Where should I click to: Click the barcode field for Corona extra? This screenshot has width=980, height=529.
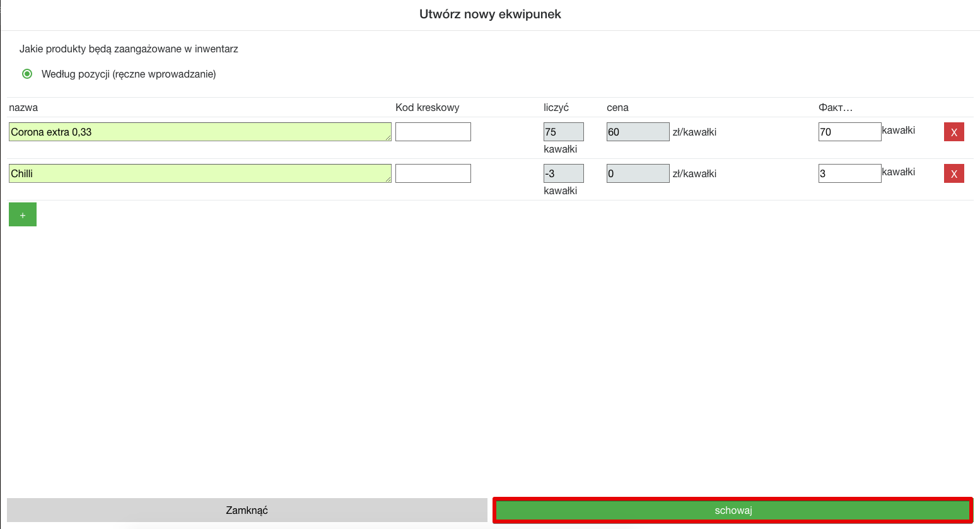[433, 132]
